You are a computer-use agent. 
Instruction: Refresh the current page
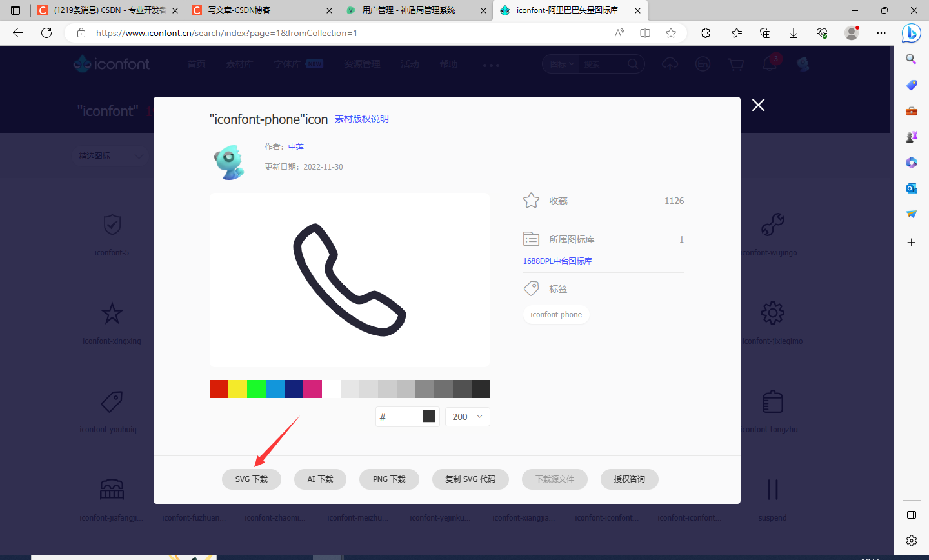pyautogui.click(x=46, y=33)
